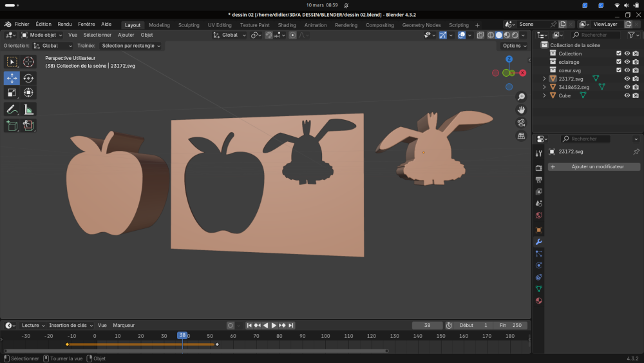Select the Measure tool
Viewport: 644px width, 363px height.
(x=28, y=110)
